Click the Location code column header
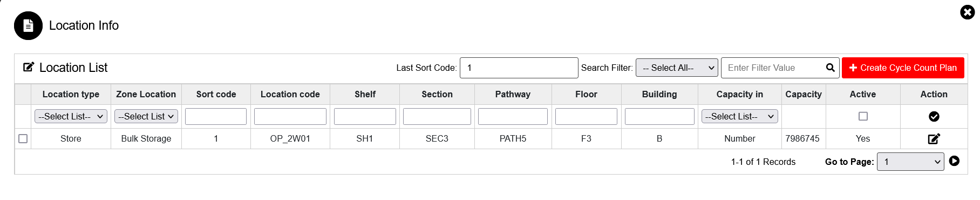This screenshot has width=980, height=200. 290,94
